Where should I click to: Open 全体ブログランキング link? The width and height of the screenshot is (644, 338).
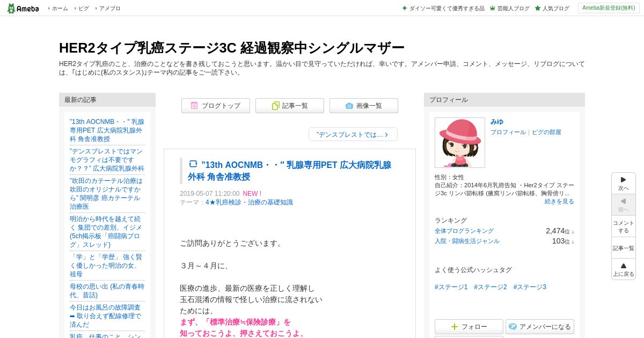pyautogui.click(x=464, y=231)
